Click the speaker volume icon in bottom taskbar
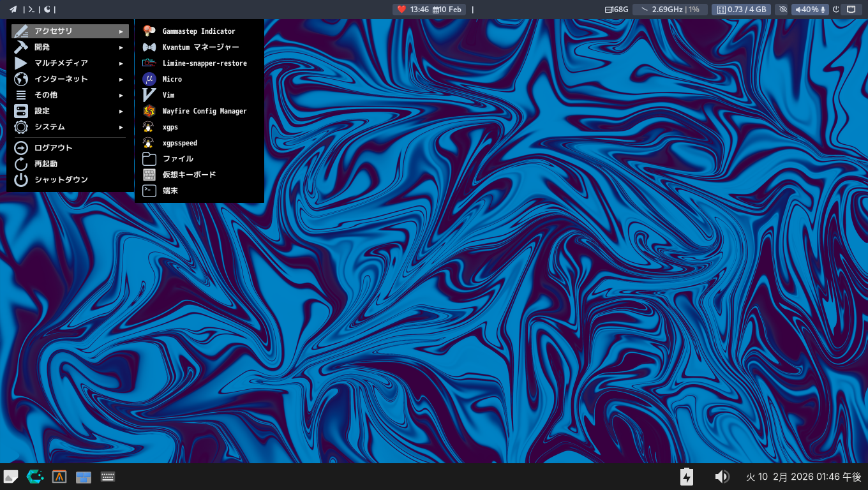The width and height of the screenshot is (868, 490). [x=722, y=477]
